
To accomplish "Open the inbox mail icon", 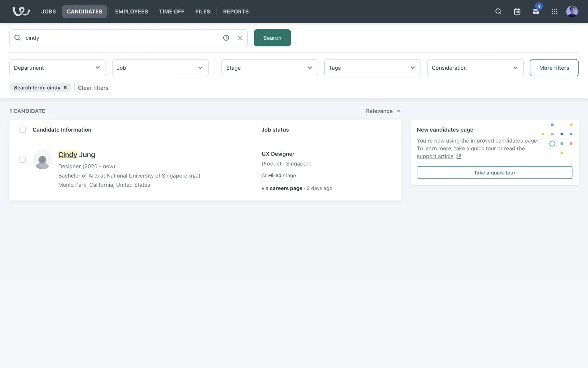I will 536,11.
